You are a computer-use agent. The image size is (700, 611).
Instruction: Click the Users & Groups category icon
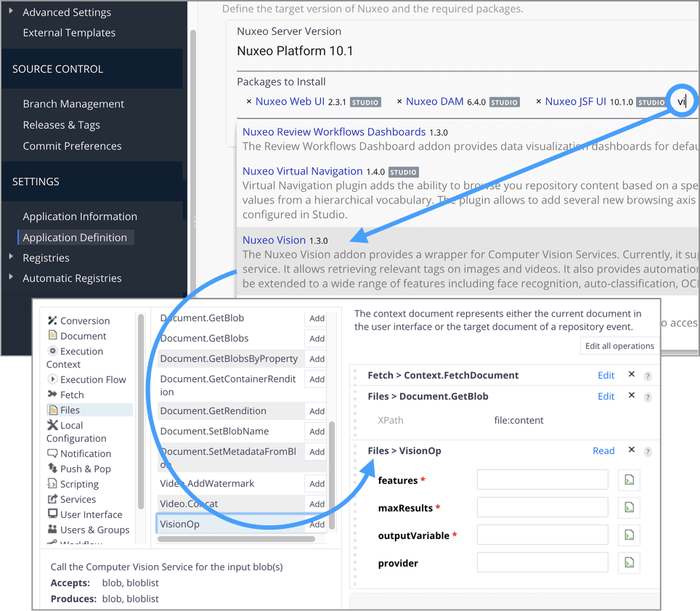click(x=52, y=529)
